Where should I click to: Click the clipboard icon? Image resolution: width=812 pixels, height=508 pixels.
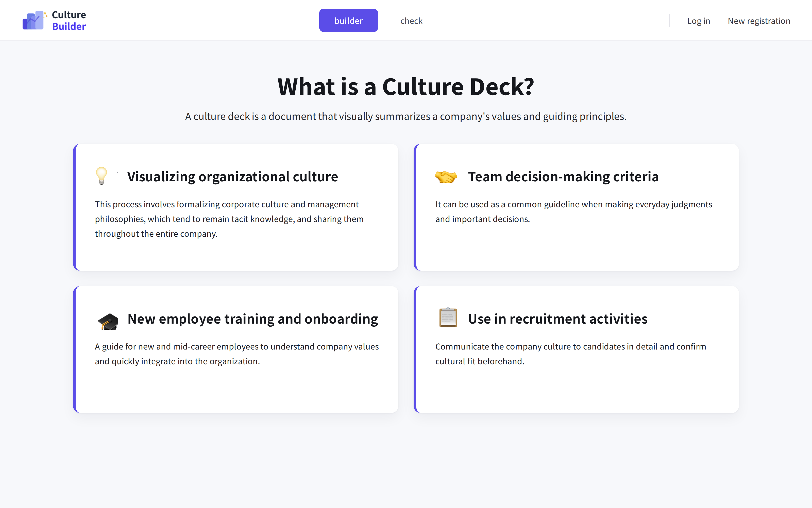tap(448, 317)
